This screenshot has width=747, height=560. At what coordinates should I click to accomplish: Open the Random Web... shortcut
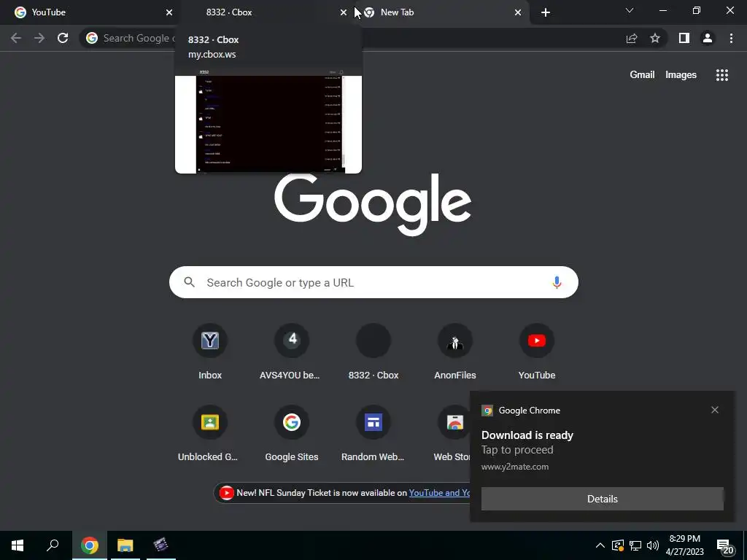click(373, 435)
